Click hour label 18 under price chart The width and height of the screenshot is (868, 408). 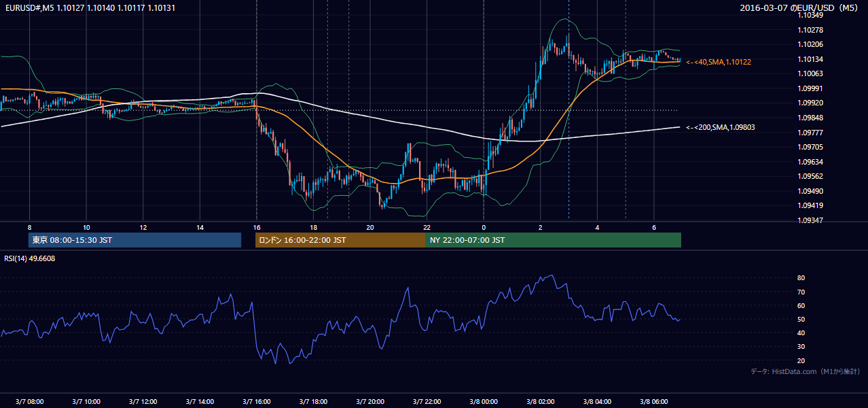point(314,227)
